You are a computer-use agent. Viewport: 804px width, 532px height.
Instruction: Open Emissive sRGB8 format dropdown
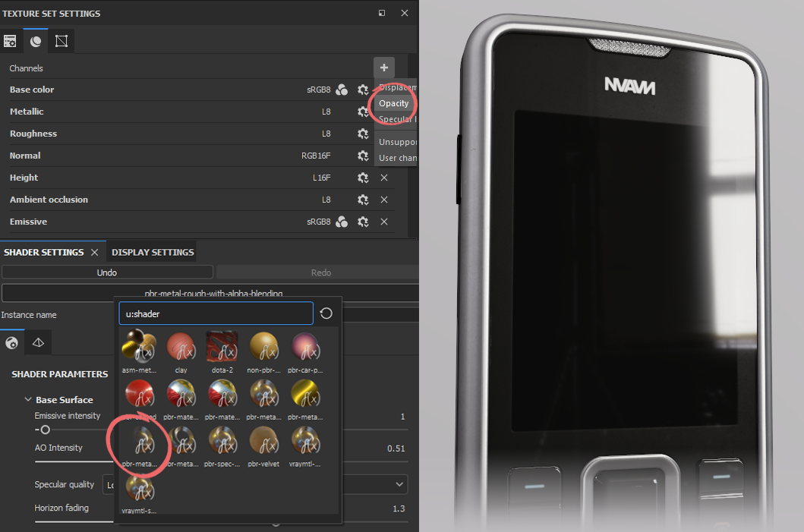pos(318,222)
